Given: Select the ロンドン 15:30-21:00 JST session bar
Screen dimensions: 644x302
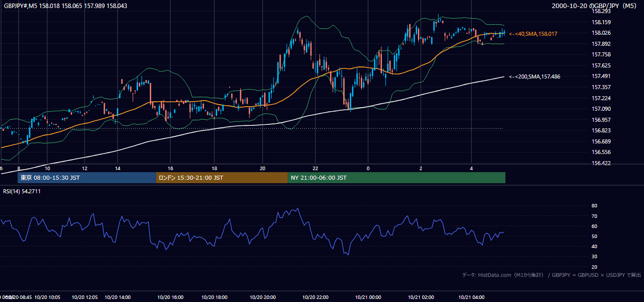Looking at the screenshot, I should point(222,178).
